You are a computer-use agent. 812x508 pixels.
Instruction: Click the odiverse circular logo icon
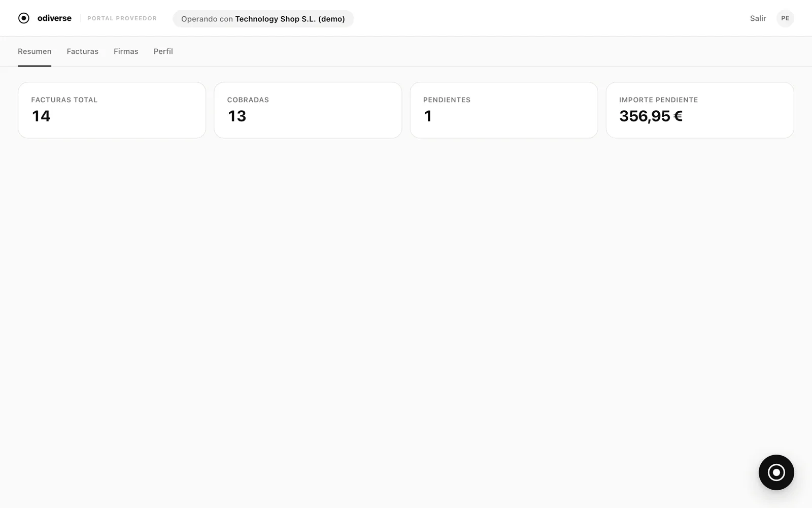(24, 18)
